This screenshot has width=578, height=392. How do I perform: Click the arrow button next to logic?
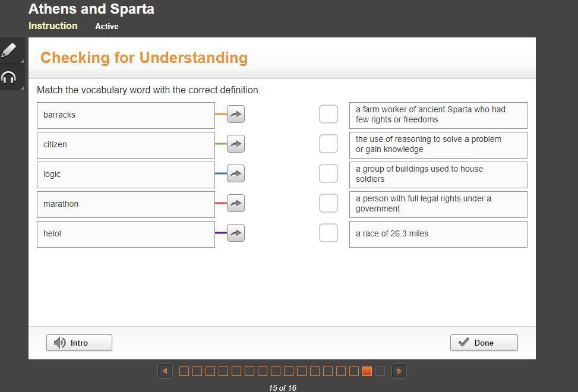click(x=236, y=173)
